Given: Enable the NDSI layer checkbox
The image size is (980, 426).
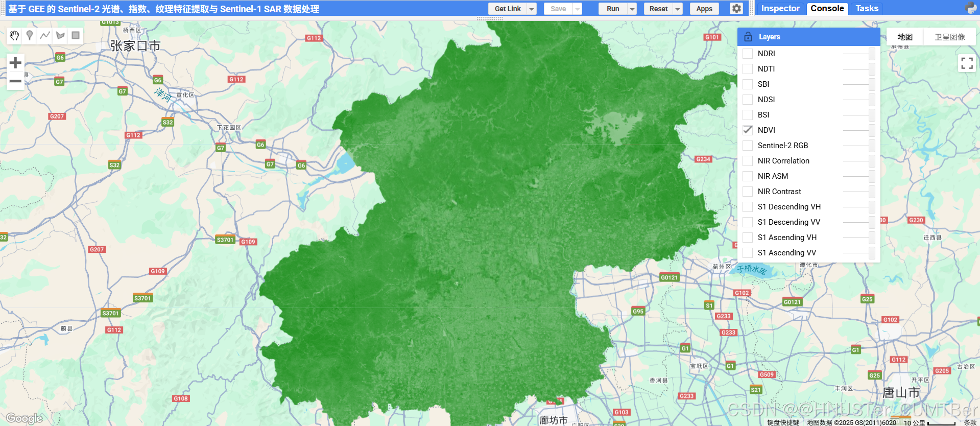Looking at the screenshot, I should click(x=748, y=100).
